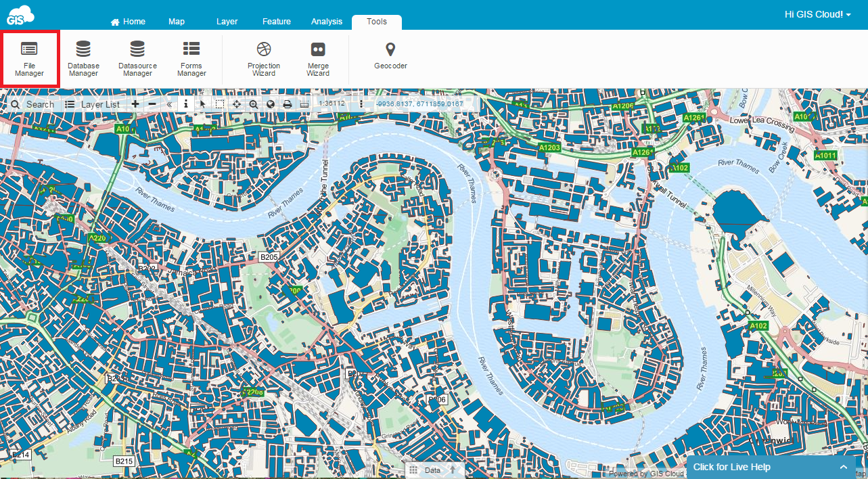This screenshot has width=868, height=479.
Task: Open the Hi GIS Cloud user menu
Action: coord(817,14)
